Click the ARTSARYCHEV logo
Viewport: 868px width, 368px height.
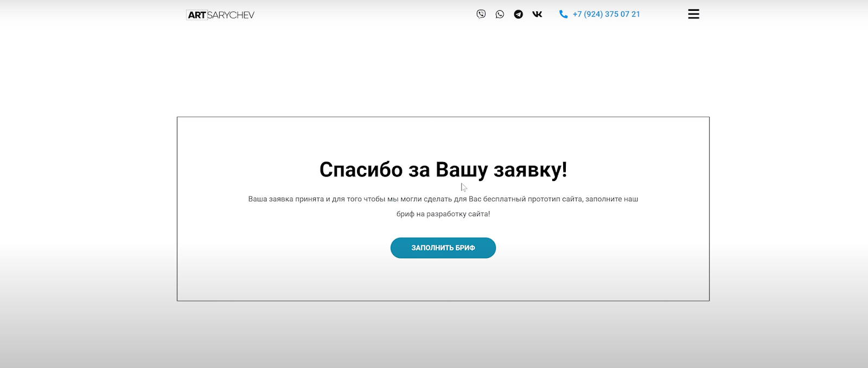220,15
